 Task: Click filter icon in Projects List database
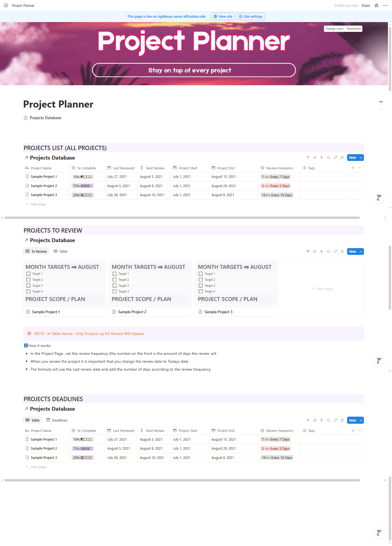pos(308,158)
